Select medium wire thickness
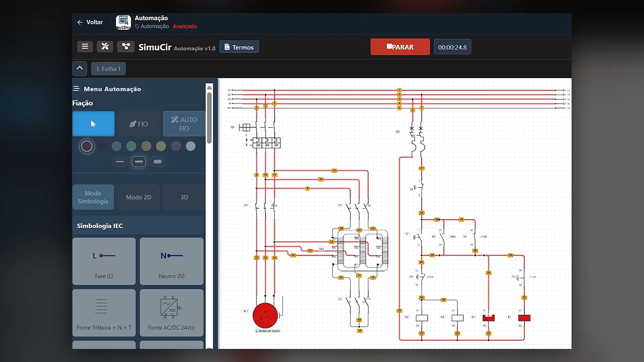Screen dimensions: 644x362 [139, 162]
